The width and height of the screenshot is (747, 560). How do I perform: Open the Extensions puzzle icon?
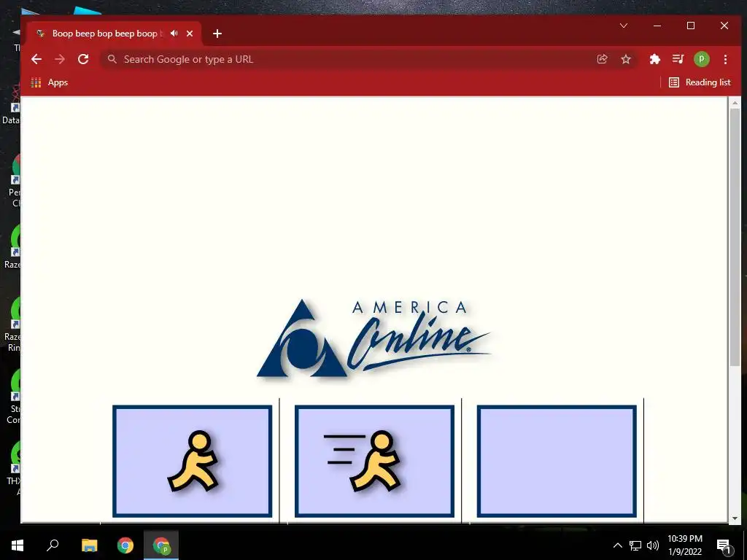tap(654, 59)
